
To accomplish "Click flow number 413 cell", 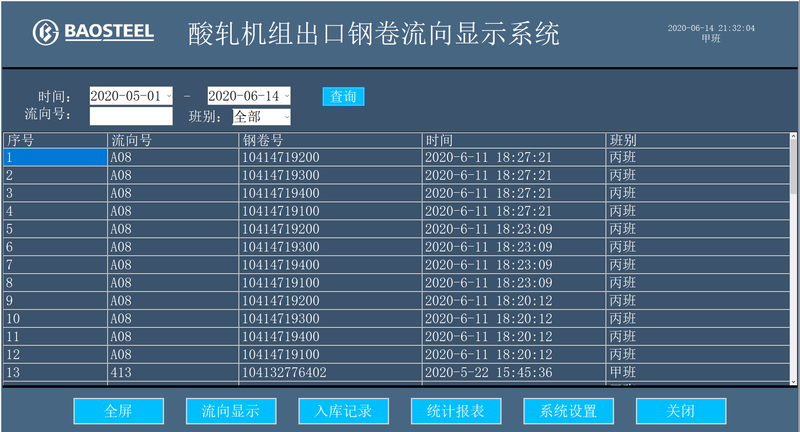I will click(173, 372).
